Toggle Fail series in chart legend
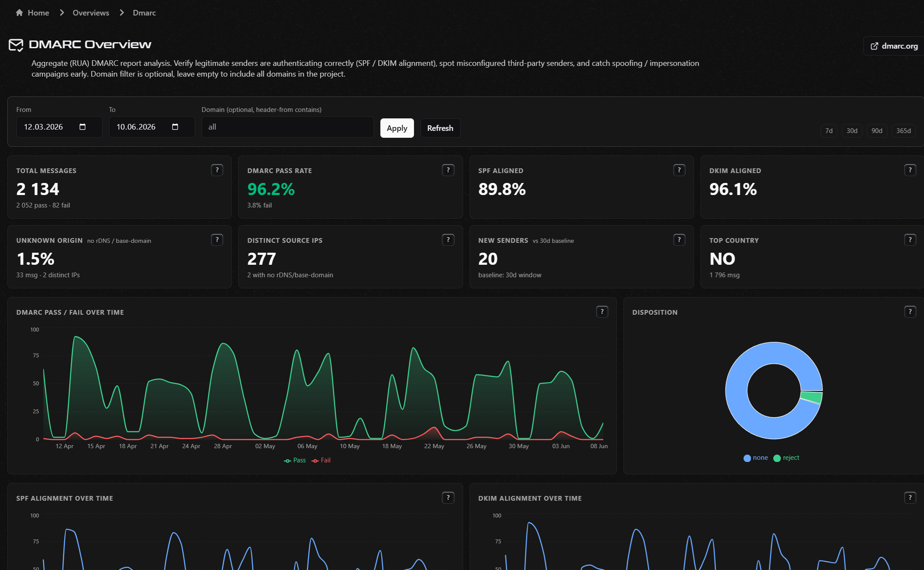This screenshot has width=924, height=570. [321, 460]
